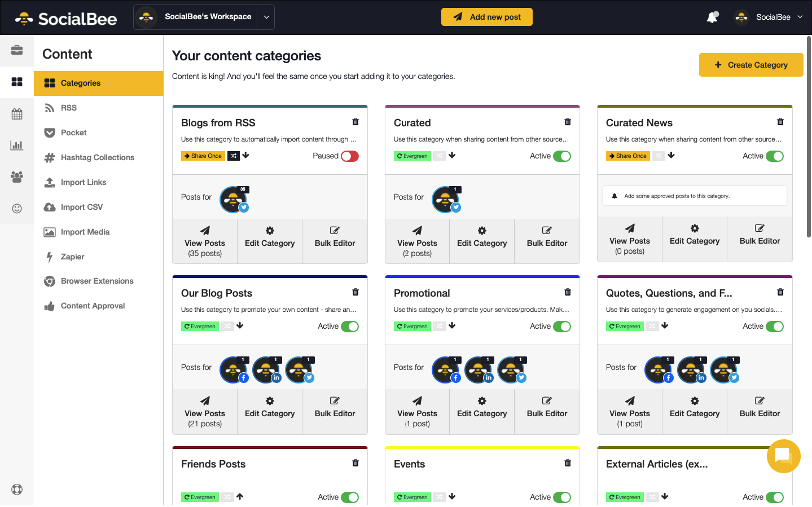
Task: Click the Create Category button
Action: pos(750,65)
